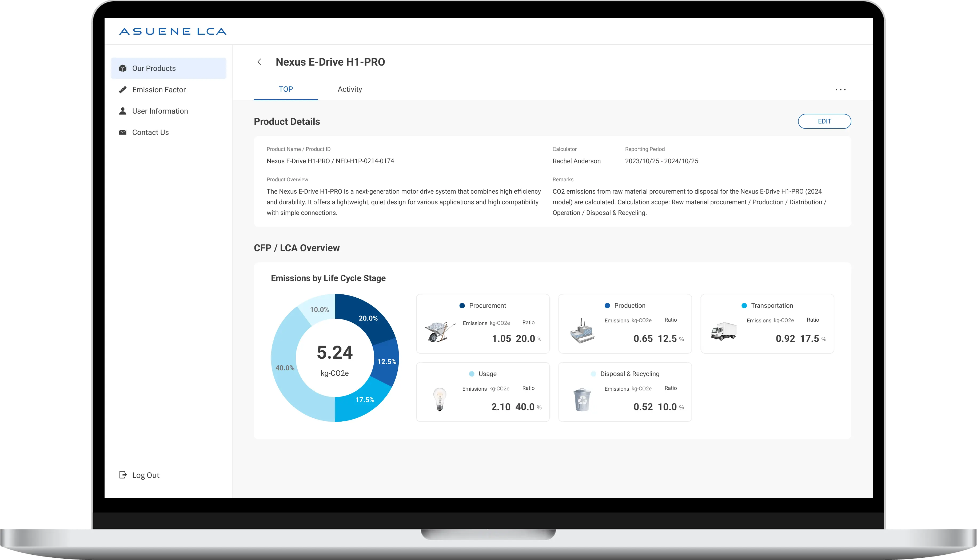
Task: Go back using the left chevron arrow
Action: [259, 62]
